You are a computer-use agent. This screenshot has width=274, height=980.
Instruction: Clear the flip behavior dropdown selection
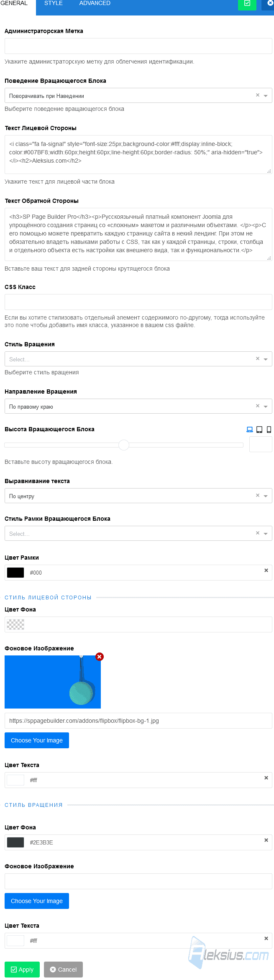point(258,95)
